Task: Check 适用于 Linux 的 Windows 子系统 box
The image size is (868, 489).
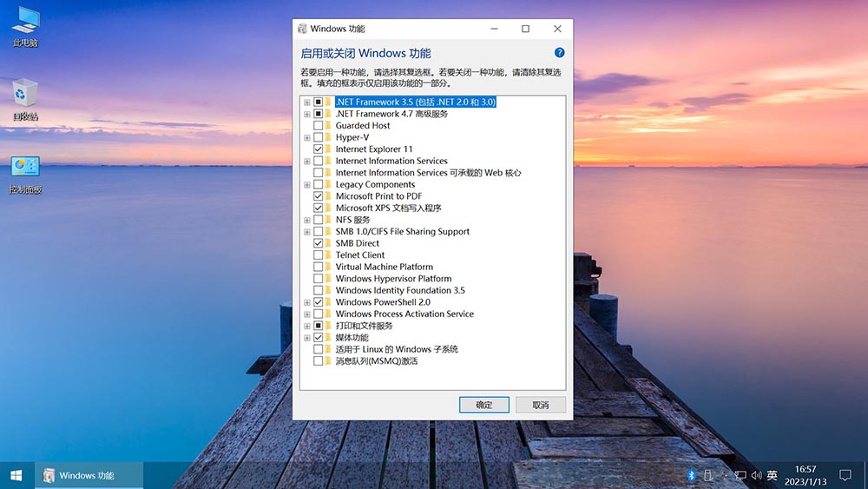Action: tap(319, 349)
